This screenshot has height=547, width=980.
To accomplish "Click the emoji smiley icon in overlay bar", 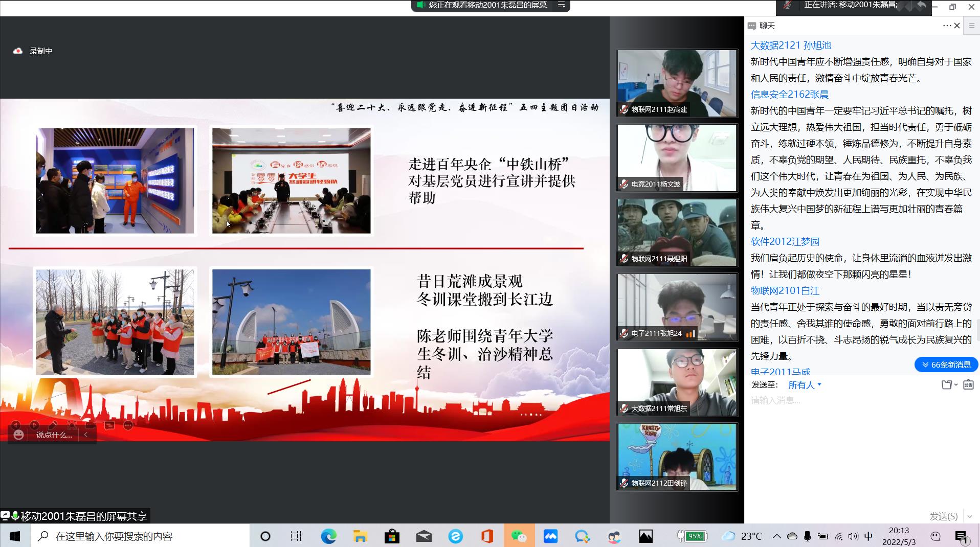I will coord(18,435).
